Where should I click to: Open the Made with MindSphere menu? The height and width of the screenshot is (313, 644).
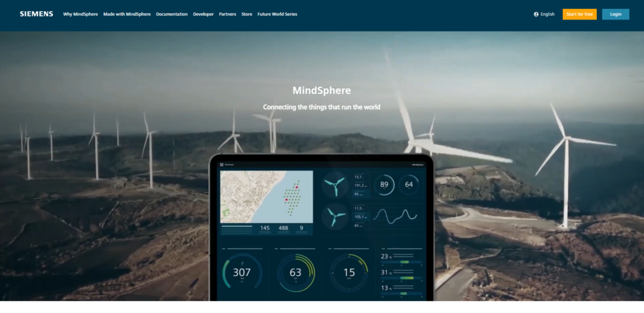pos(127,14)
